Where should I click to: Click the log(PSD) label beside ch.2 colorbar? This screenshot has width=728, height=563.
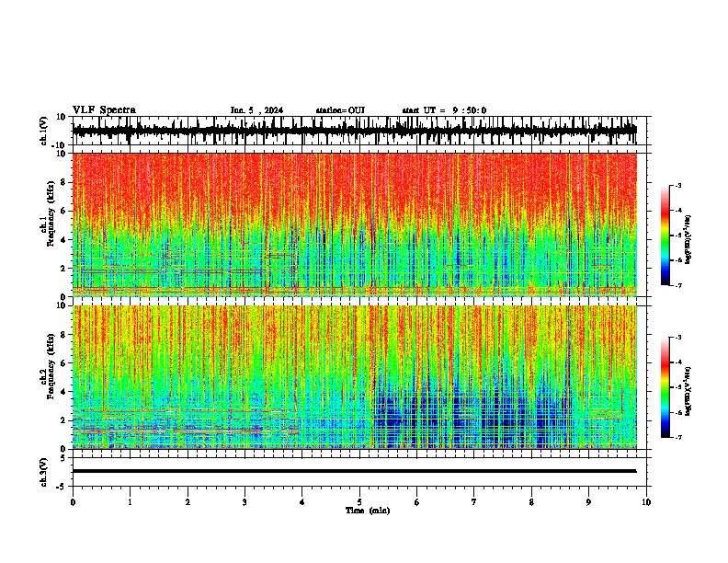point(688,391)
